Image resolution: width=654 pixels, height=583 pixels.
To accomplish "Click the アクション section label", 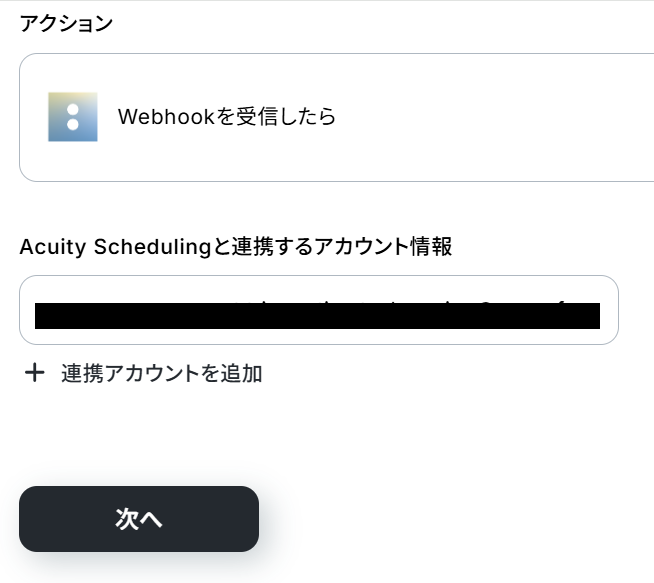I will (x=66, y=24).
